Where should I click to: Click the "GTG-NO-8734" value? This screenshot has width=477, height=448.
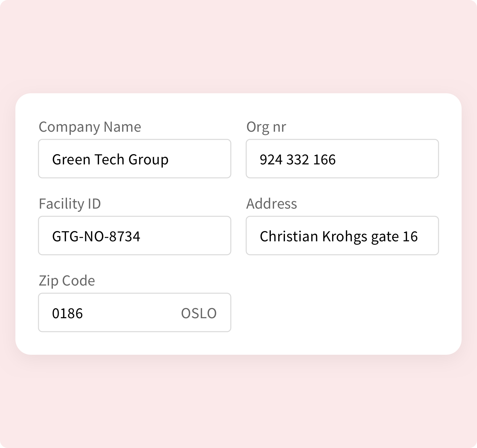tap(96, 236)
